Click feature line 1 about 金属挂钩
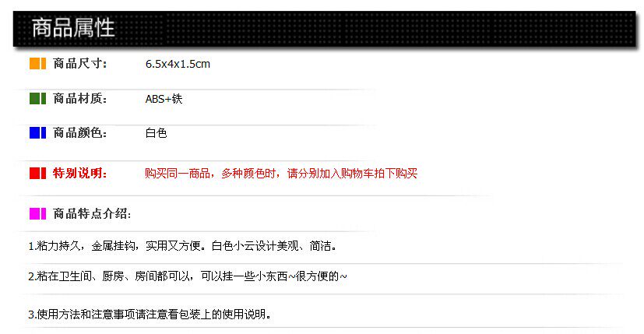The width and height of the screenshot is (644, 334). click(182, 246)
